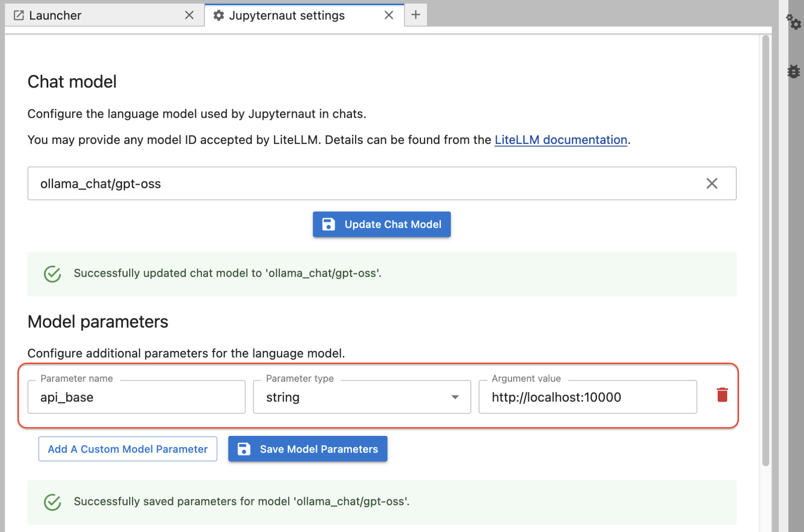Close the Jupyternaut settings tab
The width and height of the screenshot is (804, 532).
pyautogui.click(x=389, y=16)
